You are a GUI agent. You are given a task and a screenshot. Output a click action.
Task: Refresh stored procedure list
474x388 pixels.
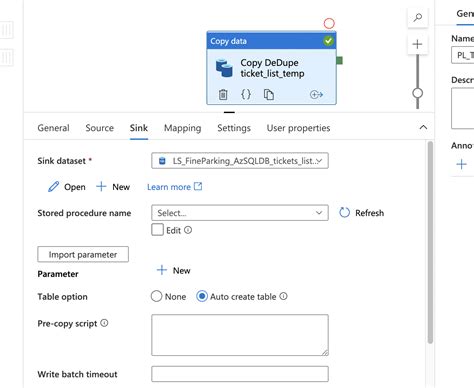coord(361,213)
